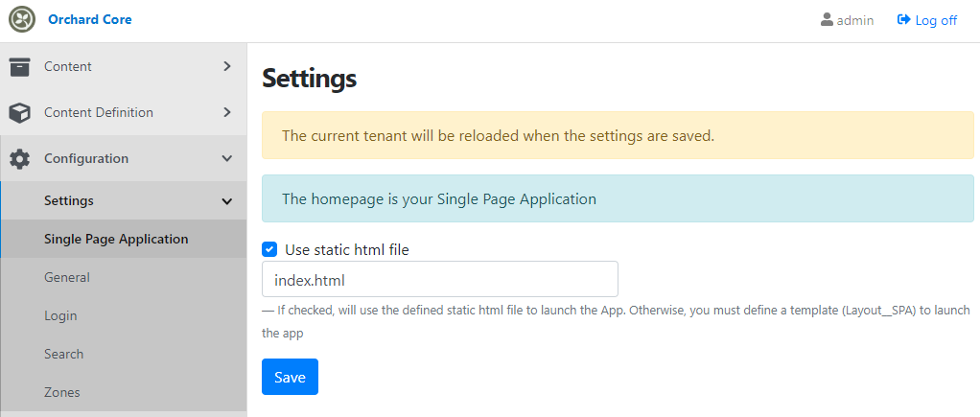Collapse the Settings submenu chevron
The width and height of the screenshot is (980, 417).
tap(227, 201)
